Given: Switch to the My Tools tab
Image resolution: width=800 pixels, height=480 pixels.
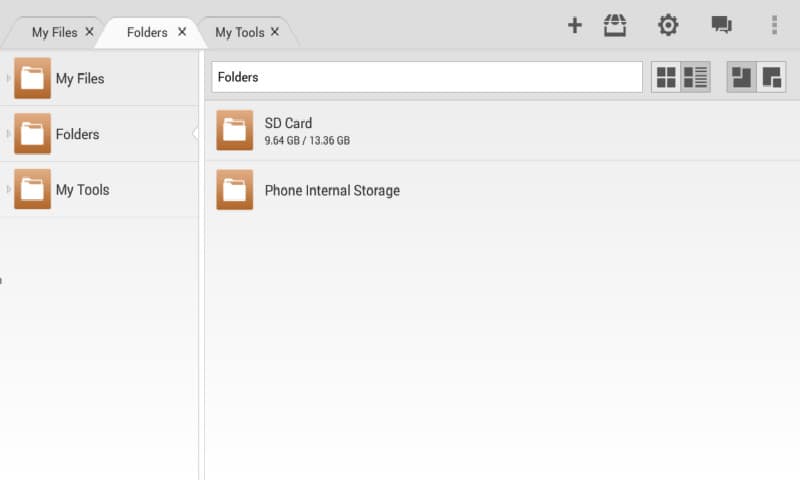Looking at the screenshot, I should (239, 32).
